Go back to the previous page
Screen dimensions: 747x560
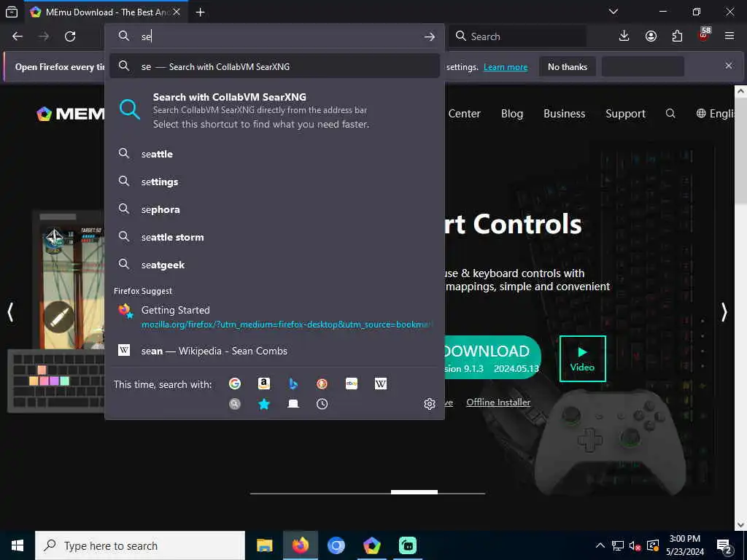coord(18,36)
